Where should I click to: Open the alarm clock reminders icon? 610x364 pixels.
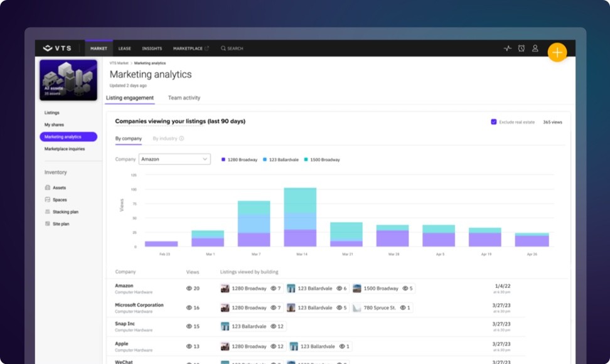[x=521, y=48]
